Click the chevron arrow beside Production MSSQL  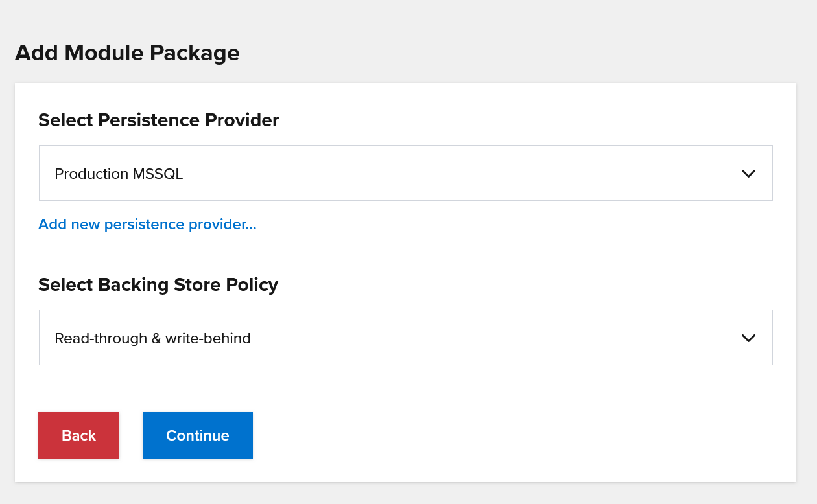click(x=748, y=174)
